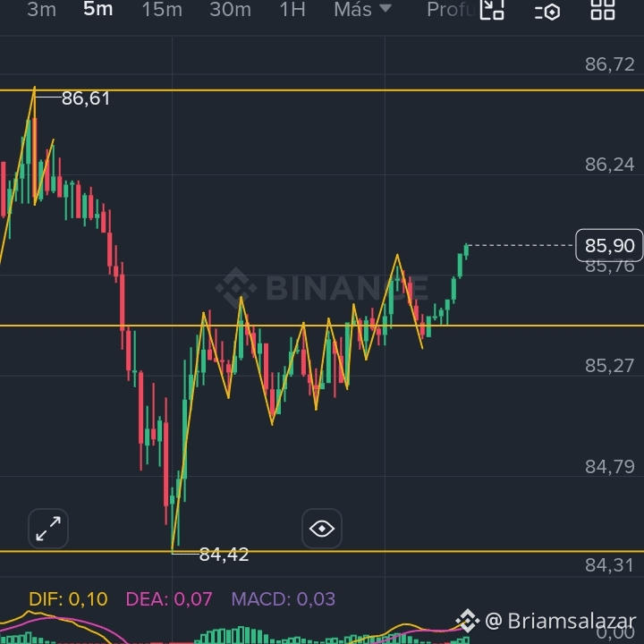Click the 85,27 price axis label

609,366
